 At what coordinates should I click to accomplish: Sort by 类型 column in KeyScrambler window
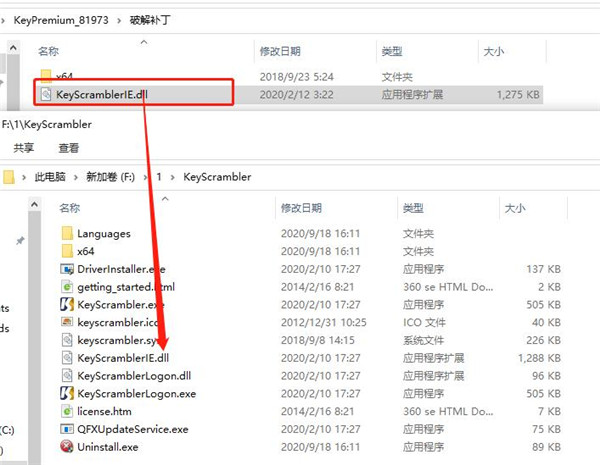pyautogui.click(x=413, y=208)
